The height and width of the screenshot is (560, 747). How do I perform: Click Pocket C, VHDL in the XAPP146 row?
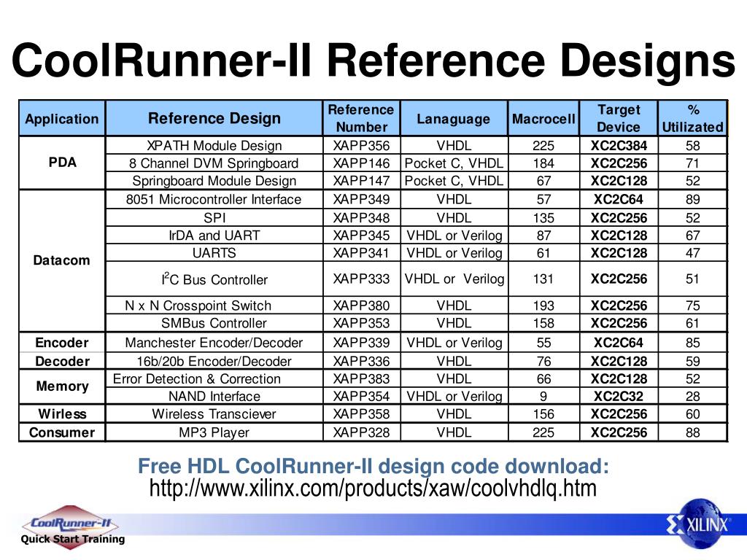pos(454,163)
